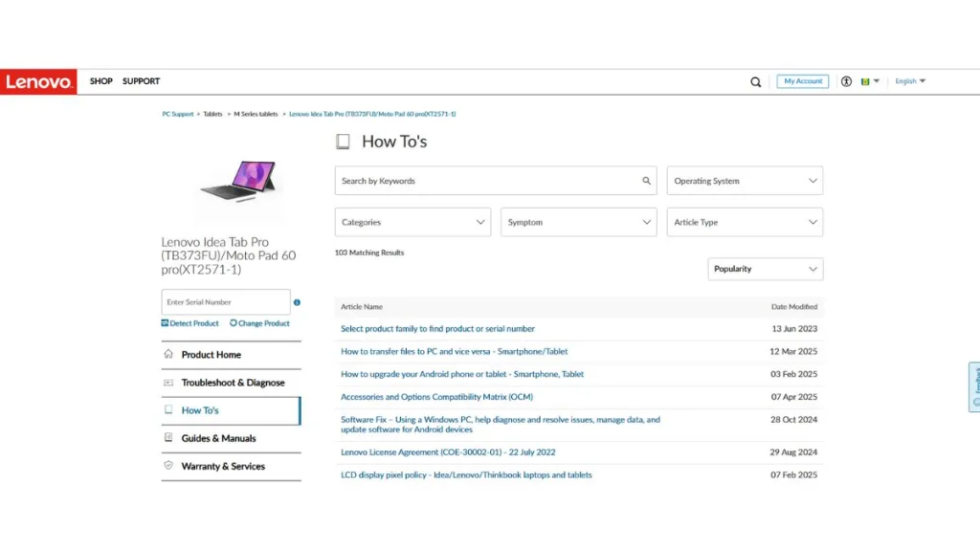
Task: Go to Troubleshoot & Diagnose section
Action: coord(233,383)
